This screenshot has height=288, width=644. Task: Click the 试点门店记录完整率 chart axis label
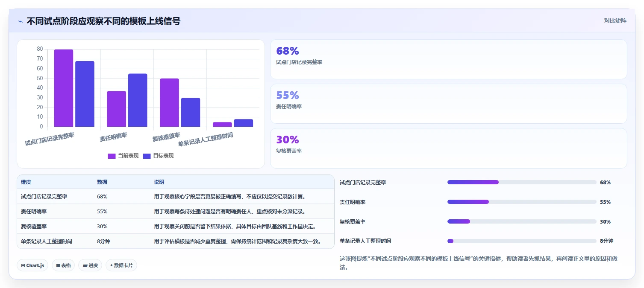50,139
